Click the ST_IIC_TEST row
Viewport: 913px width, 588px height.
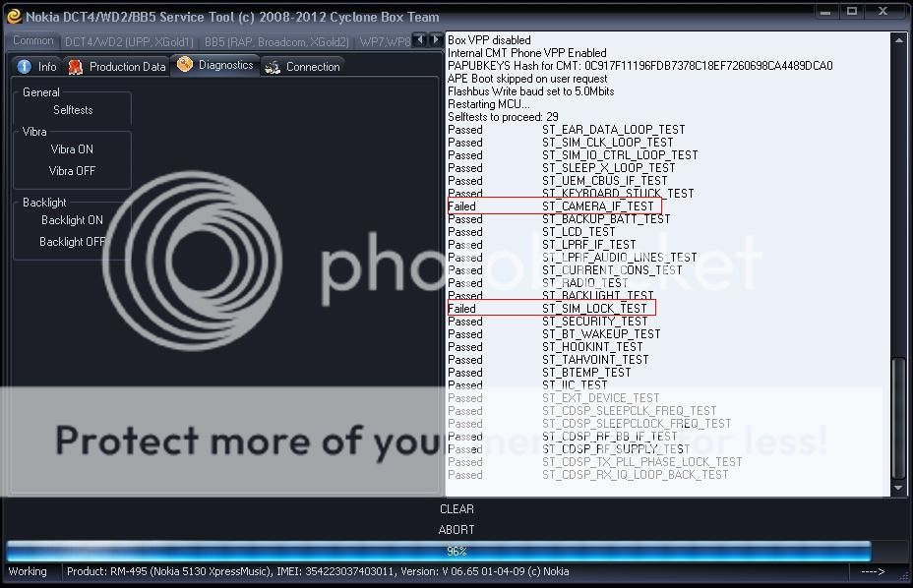(x=527, y=386)
